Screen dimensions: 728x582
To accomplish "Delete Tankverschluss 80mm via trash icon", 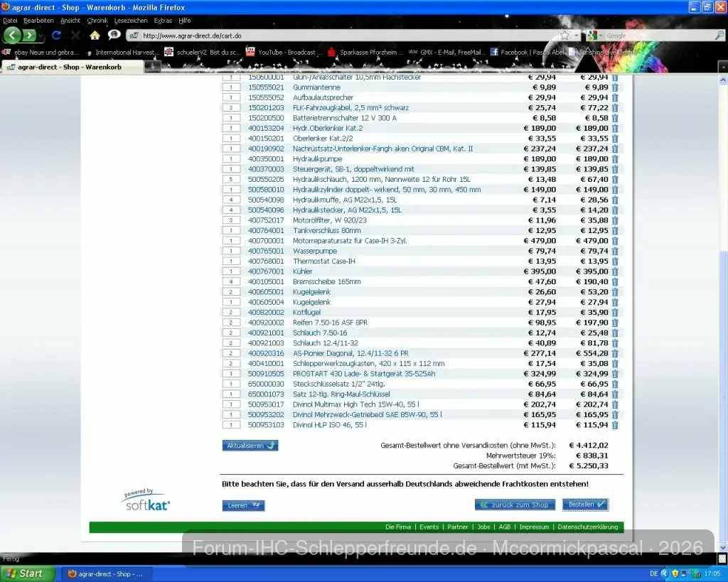I will click(615, 230).
